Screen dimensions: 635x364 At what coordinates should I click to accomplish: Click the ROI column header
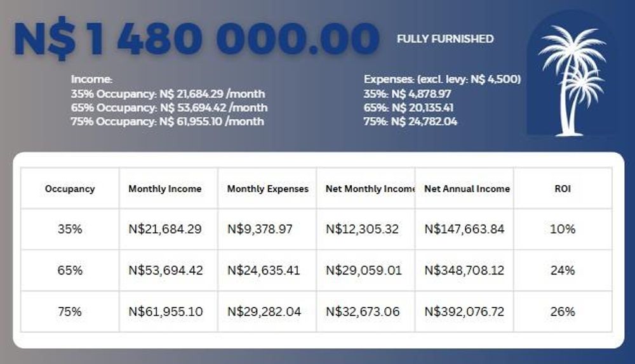tap(563, 189)
